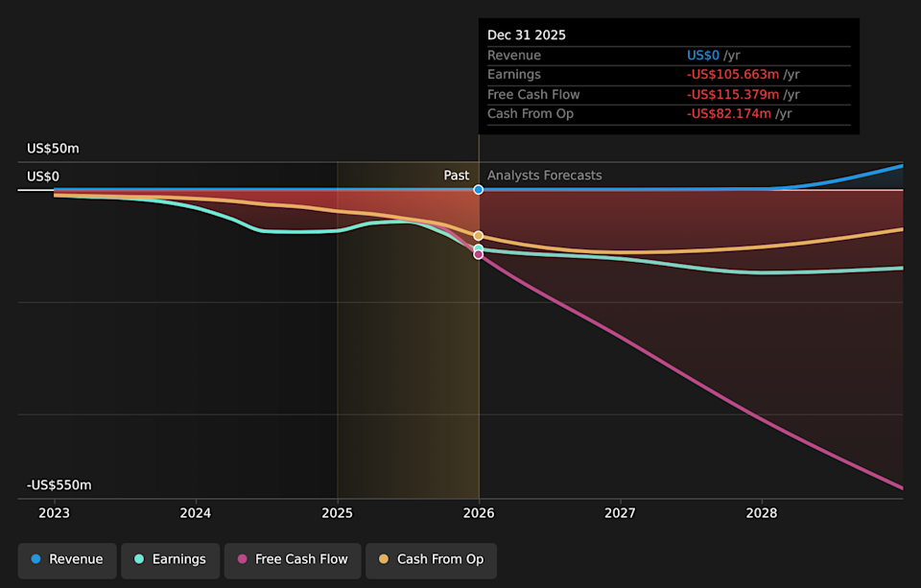Click the 2026 x-axis label

(479, 513)
